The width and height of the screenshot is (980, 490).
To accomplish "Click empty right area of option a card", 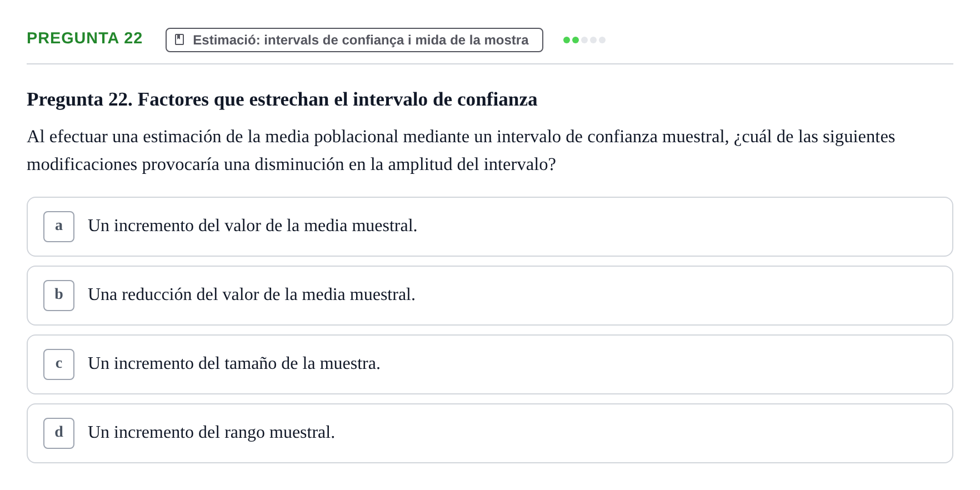I will click(x=683, y=227).
